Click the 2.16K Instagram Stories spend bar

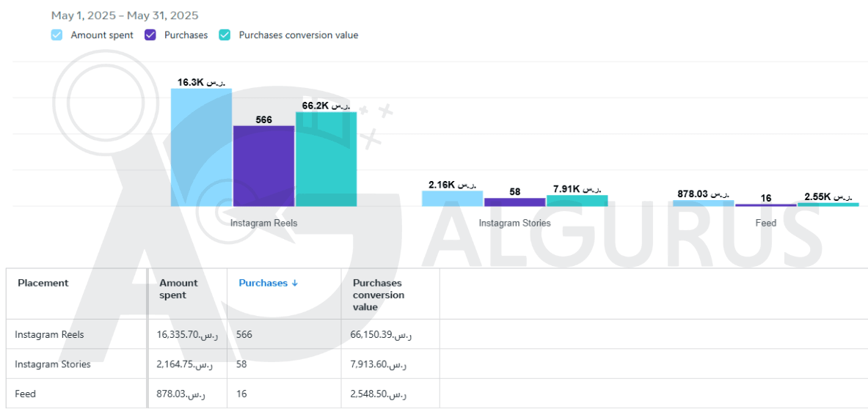[x=452, y=199]
